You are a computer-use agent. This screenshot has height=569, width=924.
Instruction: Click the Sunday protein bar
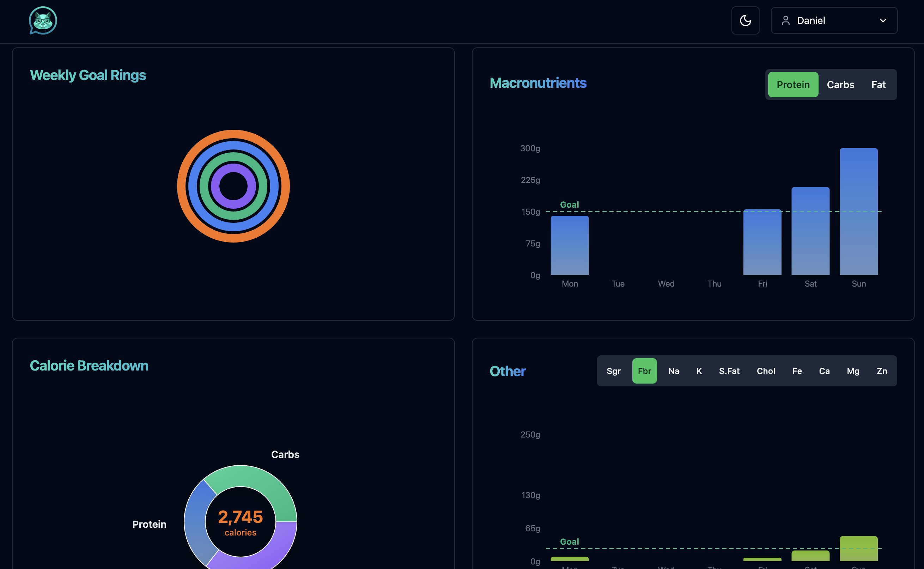[858, 211]
